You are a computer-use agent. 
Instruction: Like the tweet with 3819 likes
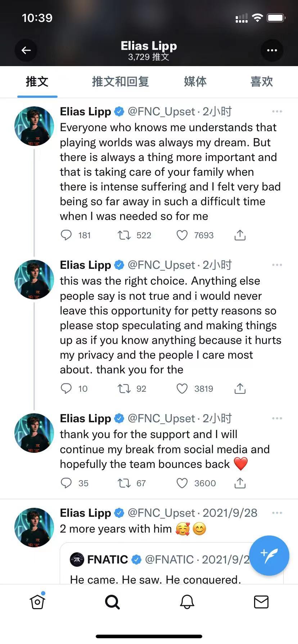(x=182, y=388)
